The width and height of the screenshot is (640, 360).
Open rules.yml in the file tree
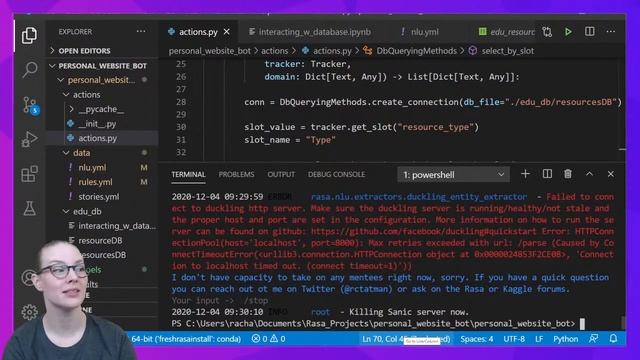pos(95,182)
